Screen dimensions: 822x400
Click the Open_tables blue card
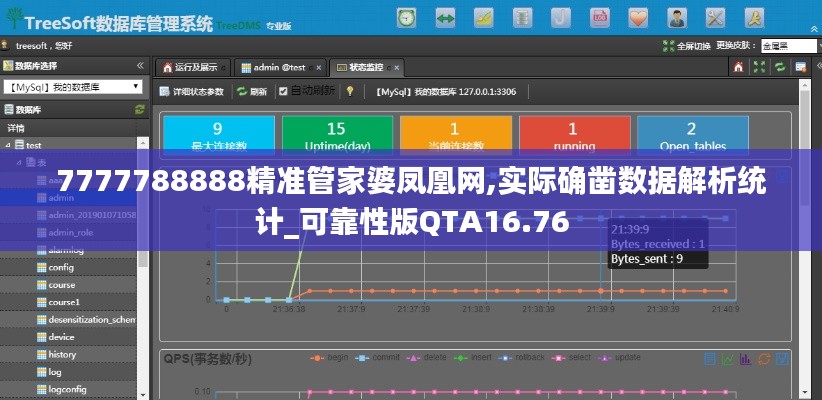[x=693, y=135]
